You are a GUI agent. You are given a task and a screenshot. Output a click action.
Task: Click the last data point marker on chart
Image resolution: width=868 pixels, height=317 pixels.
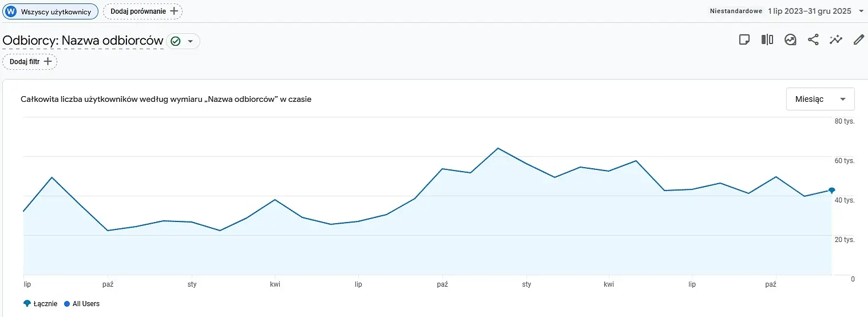click(x=831, y=191)
